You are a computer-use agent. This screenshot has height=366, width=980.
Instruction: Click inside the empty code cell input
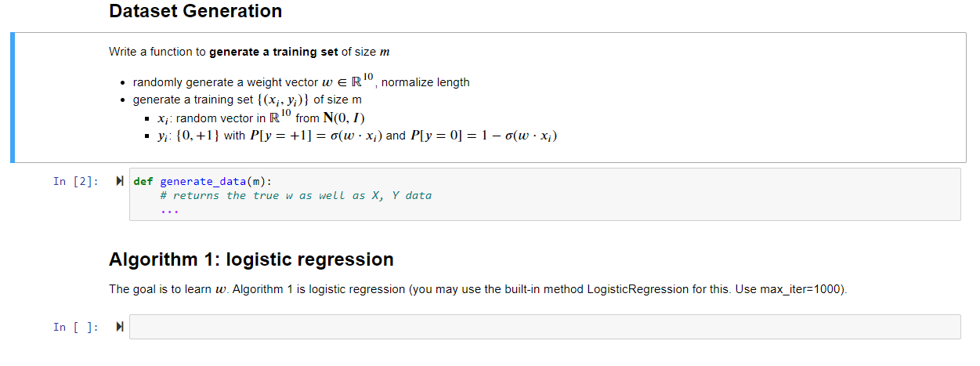tap(544, 327)
